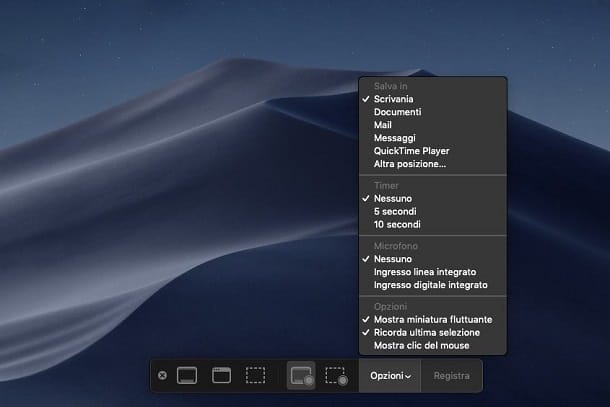Select the capture selected portion icon

(x=255, y=375)
